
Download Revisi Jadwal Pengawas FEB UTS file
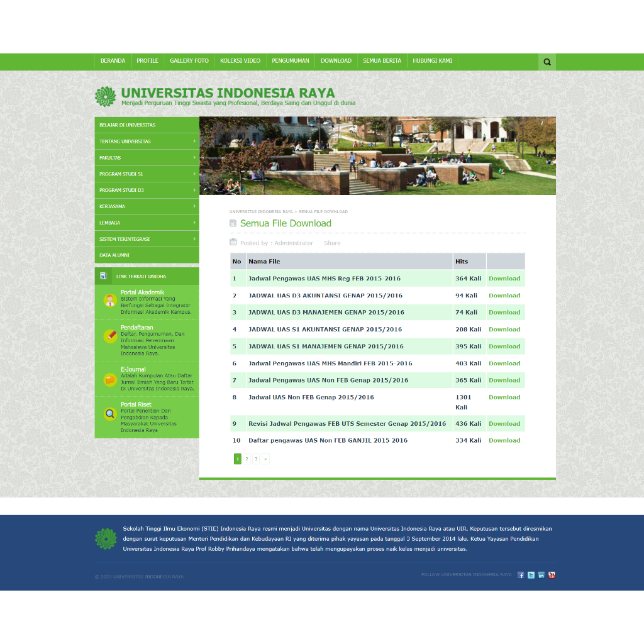point(504,423)
